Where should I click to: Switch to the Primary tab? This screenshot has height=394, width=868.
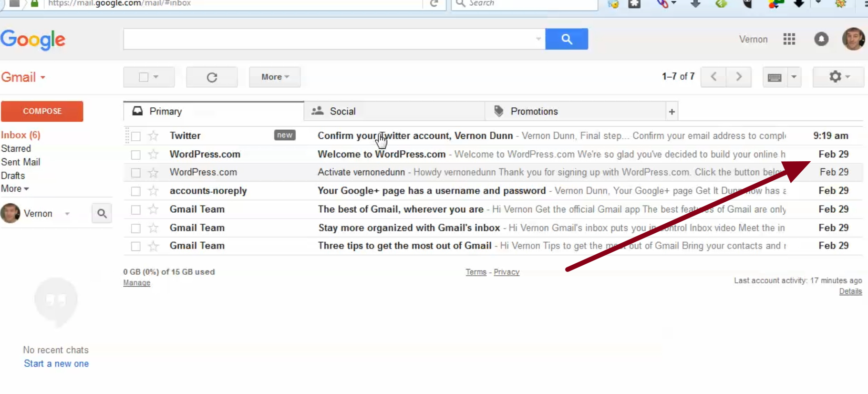click(x=214, y=112)
